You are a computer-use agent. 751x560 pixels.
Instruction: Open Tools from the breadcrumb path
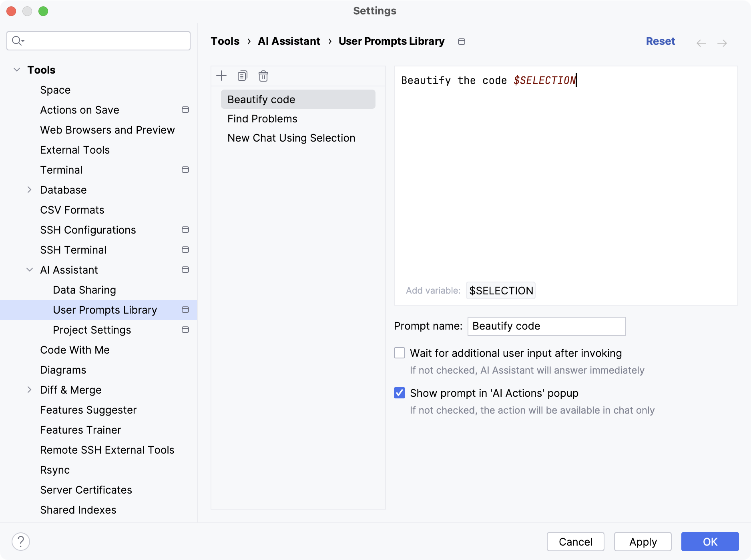tap(225, 41)
